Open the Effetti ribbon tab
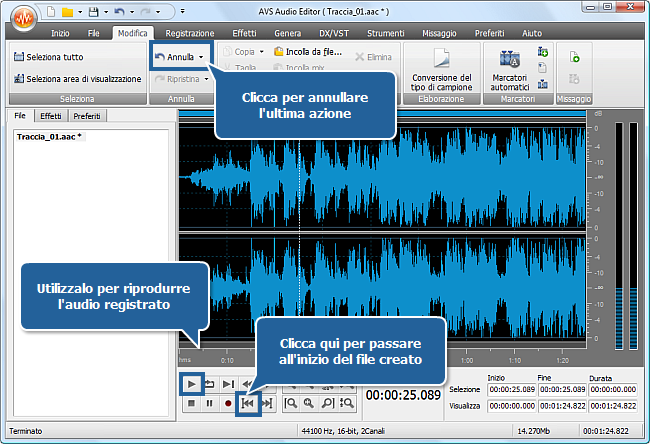Screen dimensions: 650x444 (x=244, y=33)
